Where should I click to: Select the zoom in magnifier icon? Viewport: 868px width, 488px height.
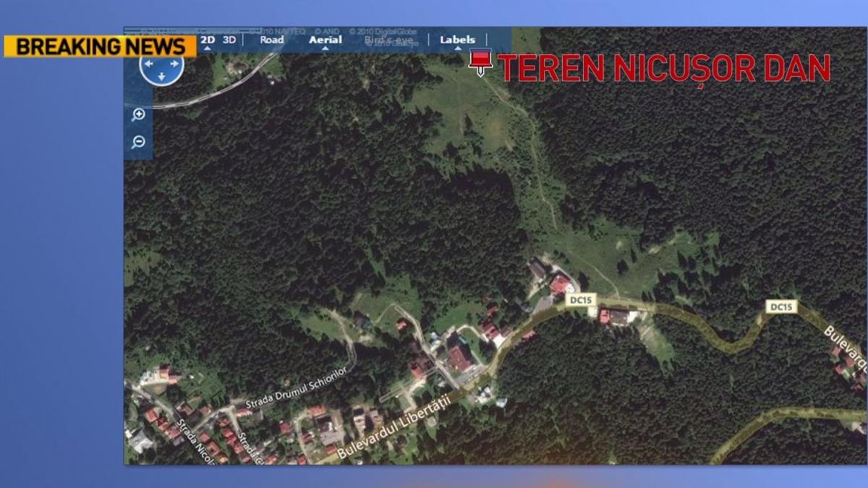(x=138, y=114)
